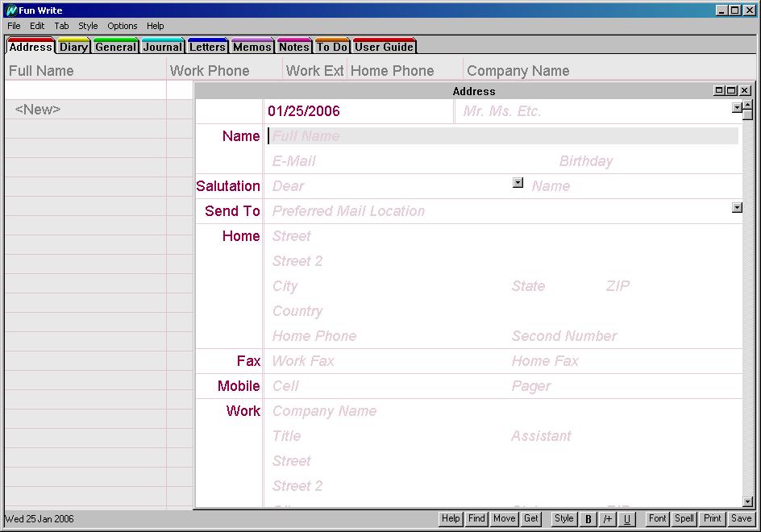This screenshot has height=532, width=761.
Task: Switch to the Notes tab
Action: pos(294,46)
